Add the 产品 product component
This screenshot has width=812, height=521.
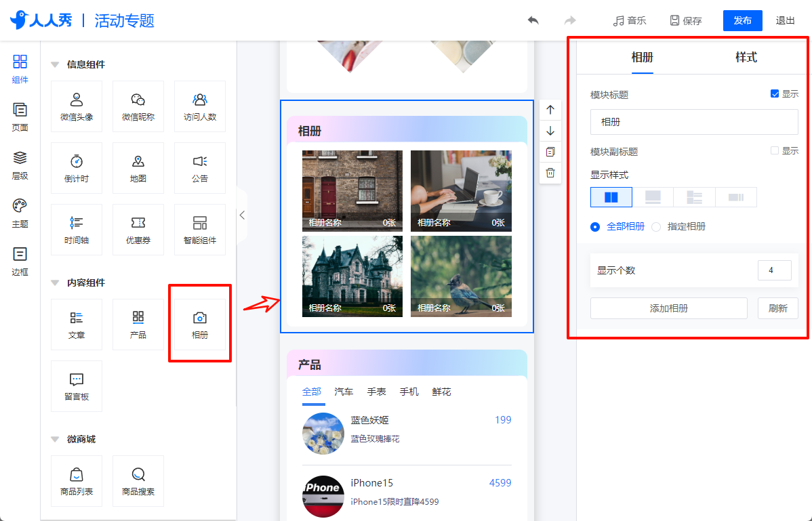pos(138,324)
